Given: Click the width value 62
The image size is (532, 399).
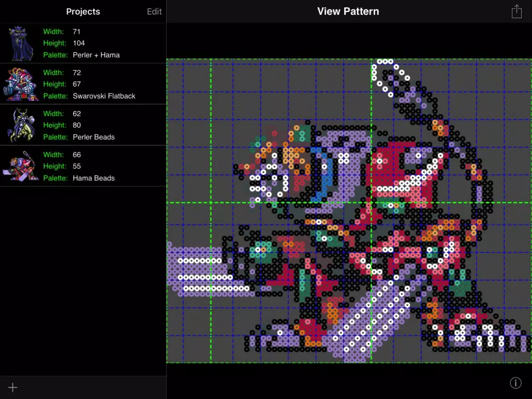Looking at the screenshot, I should tap(77, 114).
